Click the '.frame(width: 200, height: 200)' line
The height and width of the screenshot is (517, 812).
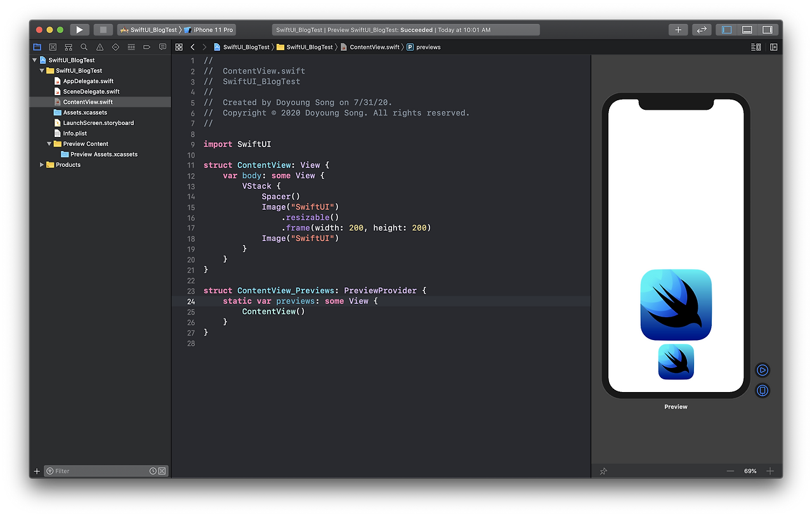(356, 228)
